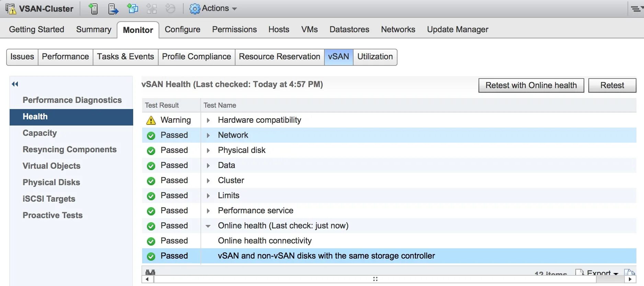
Task: Open the Resource Reservation sub-tab
Action: coord(280,57)
